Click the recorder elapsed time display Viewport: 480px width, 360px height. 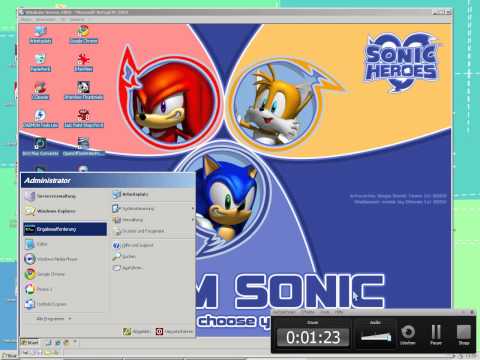tap(313, 337)
